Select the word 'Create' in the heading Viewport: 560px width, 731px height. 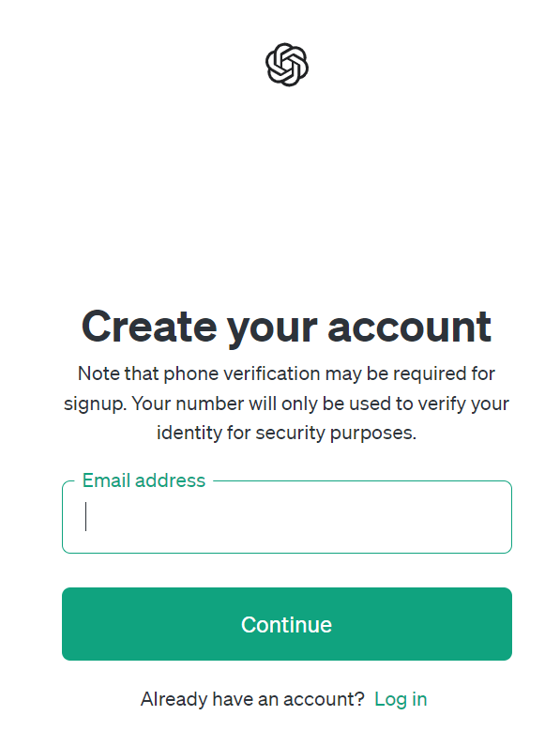[x=149, y=327]
